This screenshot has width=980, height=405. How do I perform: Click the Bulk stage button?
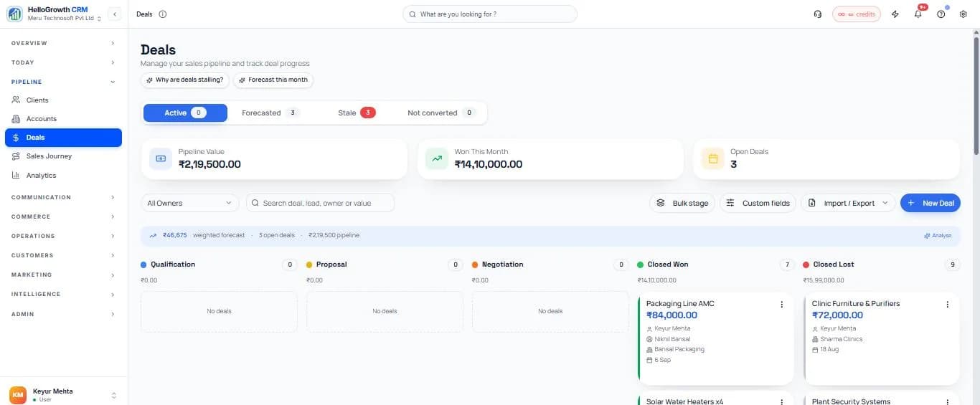click(x=682, y=203)
